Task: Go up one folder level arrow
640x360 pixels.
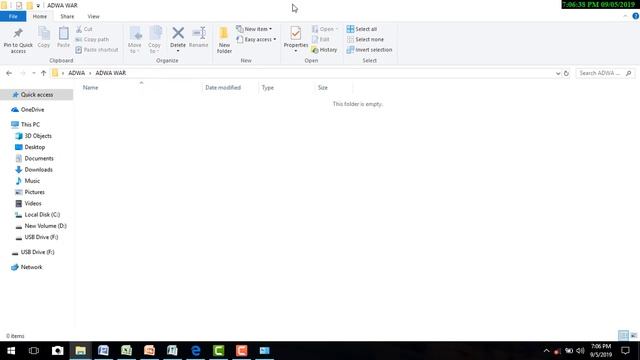Action: [x=44, y=73]
